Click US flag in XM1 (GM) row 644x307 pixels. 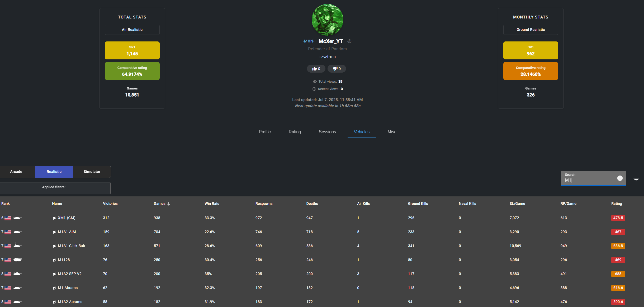8,218
